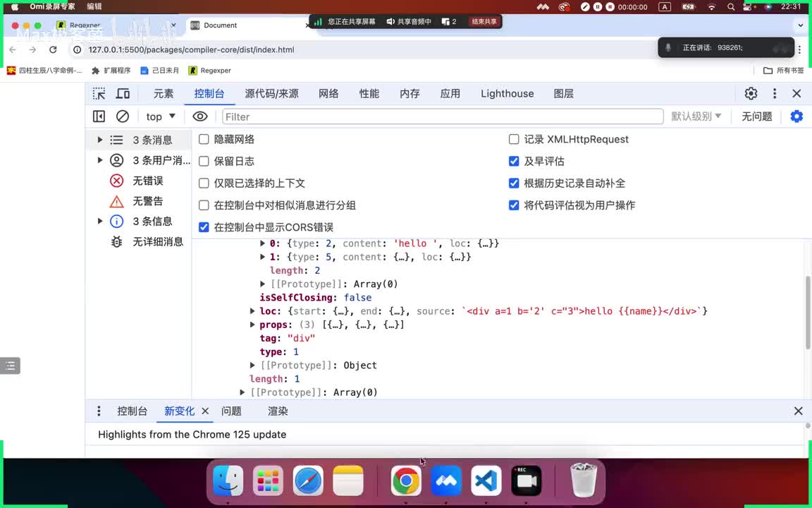Select the user messages icon

tap(116, 160)
